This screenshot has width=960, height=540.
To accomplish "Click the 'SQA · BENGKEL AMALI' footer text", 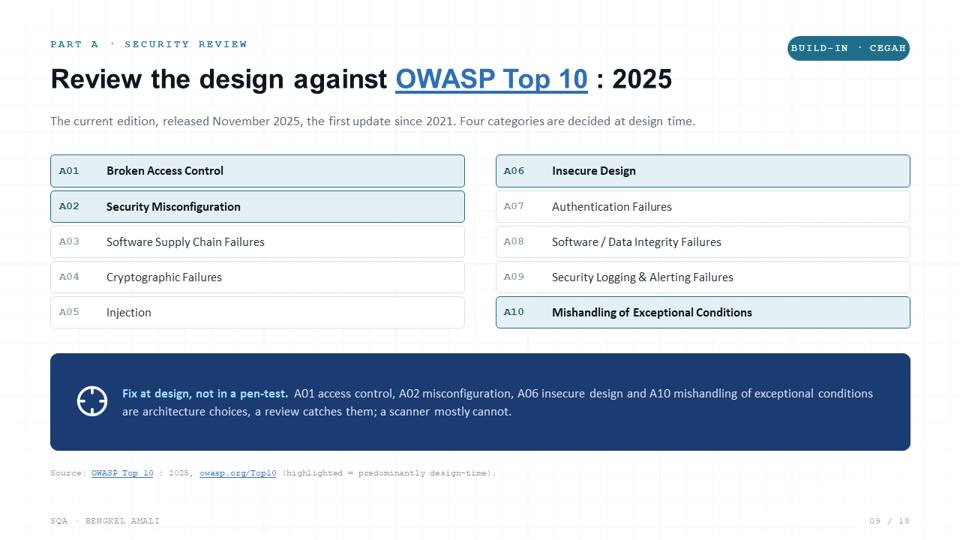I will [x=105, y=521].
